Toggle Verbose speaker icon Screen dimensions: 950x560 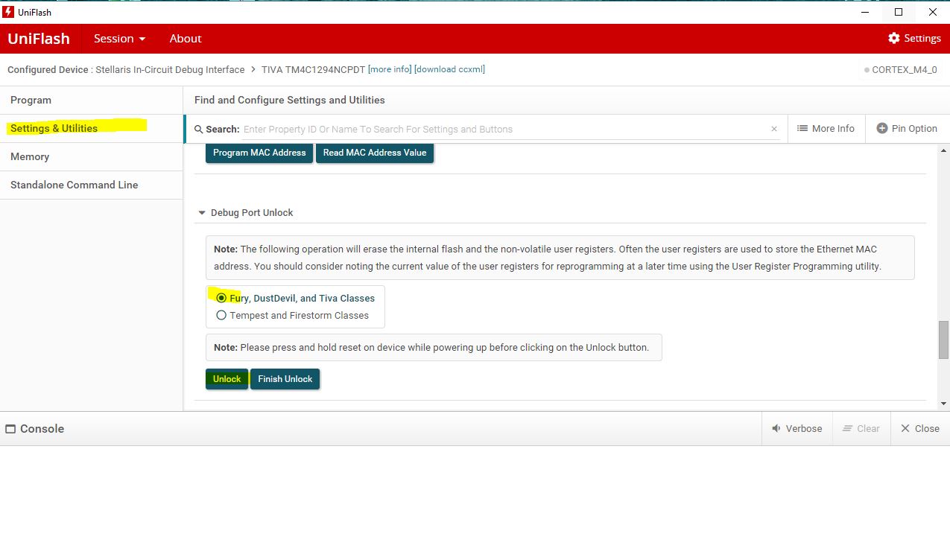click(x=776, y=428)
